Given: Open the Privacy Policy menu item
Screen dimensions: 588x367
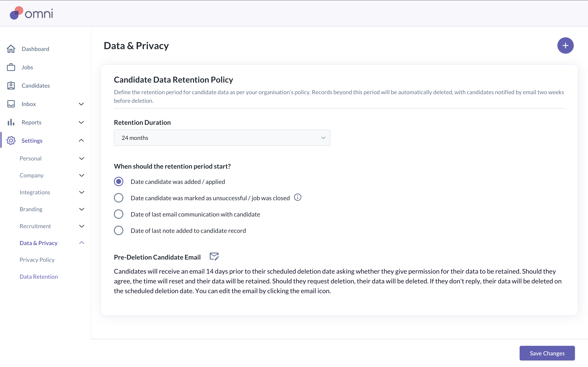Looking at the screenshot, I should [x=37, y=260].
